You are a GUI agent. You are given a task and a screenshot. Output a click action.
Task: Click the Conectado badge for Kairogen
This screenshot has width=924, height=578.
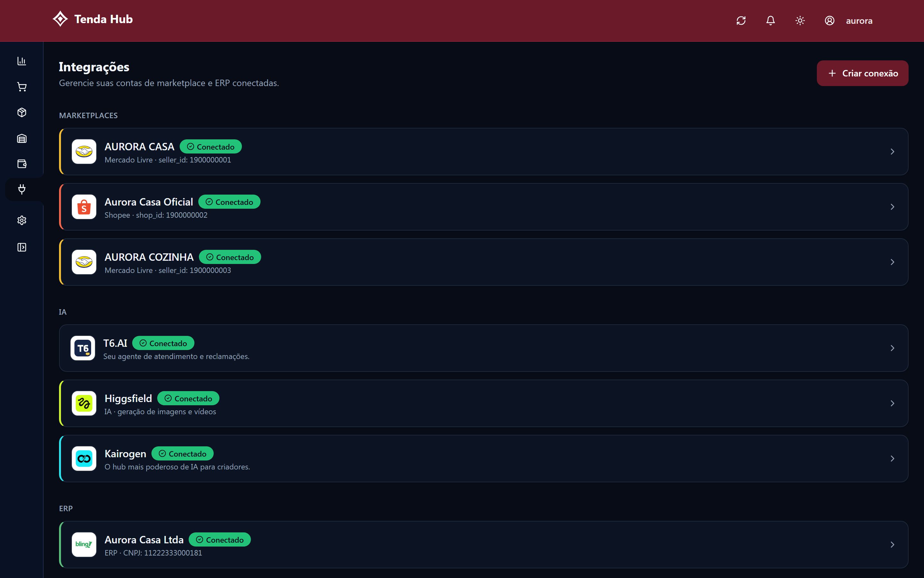pyautogui.click(x=183, y=454)
